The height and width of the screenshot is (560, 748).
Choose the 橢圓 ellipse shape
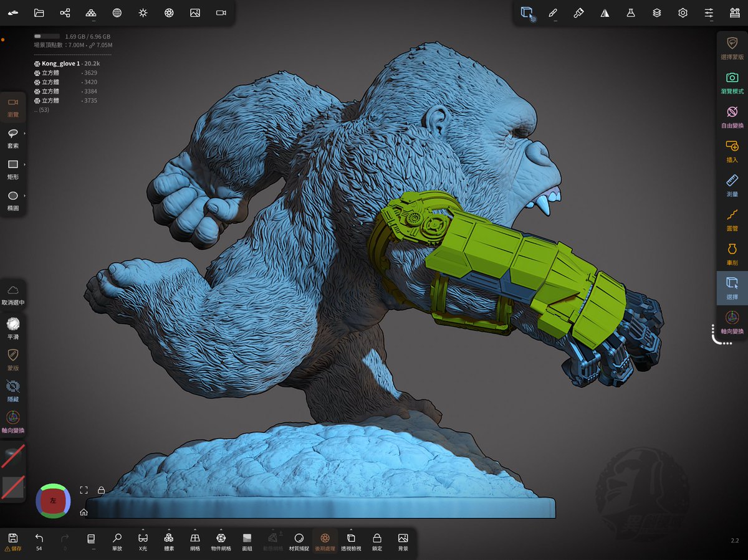point(12,201)
